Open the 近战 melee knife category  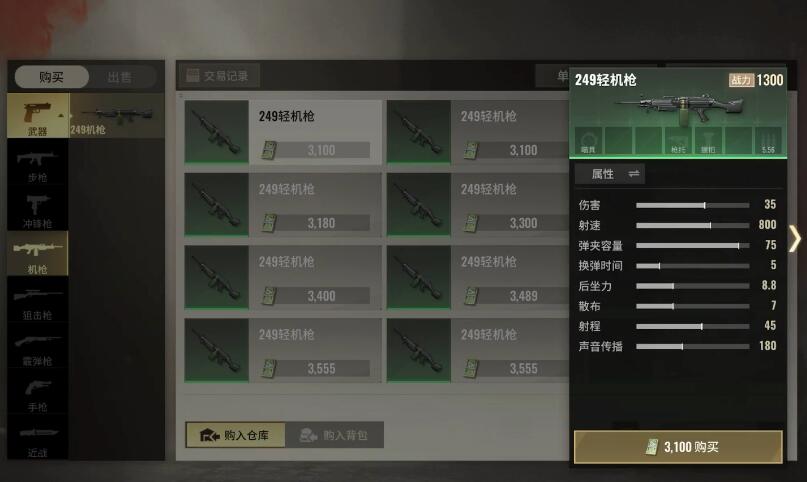click(x=38, y=440)
